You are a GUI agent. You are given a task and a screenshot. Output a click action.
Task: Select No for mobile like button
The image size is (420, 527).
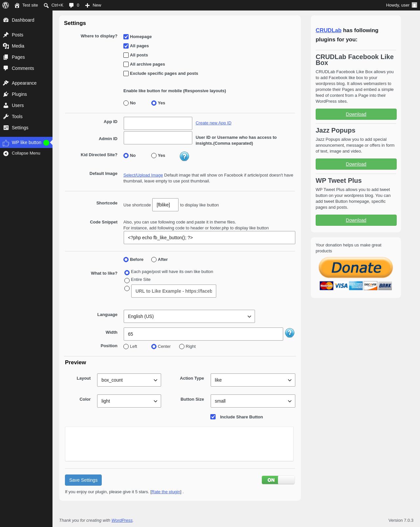click(x=126, y=103)
